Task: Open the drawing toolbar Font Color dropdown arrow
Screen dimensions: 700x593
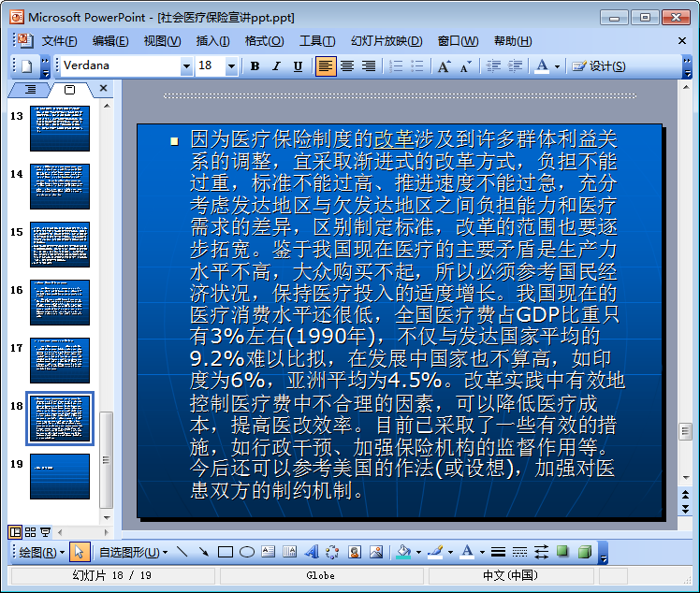Action: click(x=482, y=553)
